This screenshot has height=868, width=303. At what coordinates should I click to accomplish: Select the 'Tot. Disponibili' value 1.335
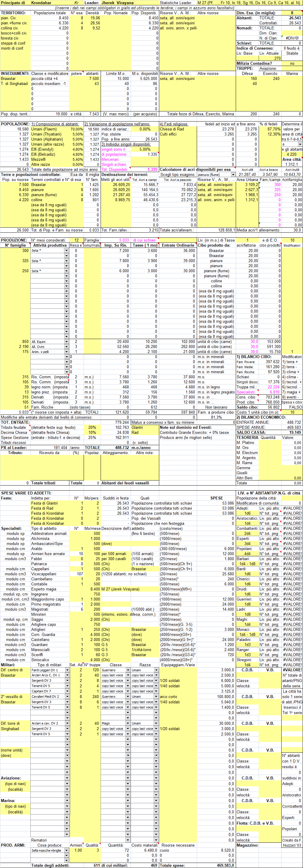click(144, 169)
